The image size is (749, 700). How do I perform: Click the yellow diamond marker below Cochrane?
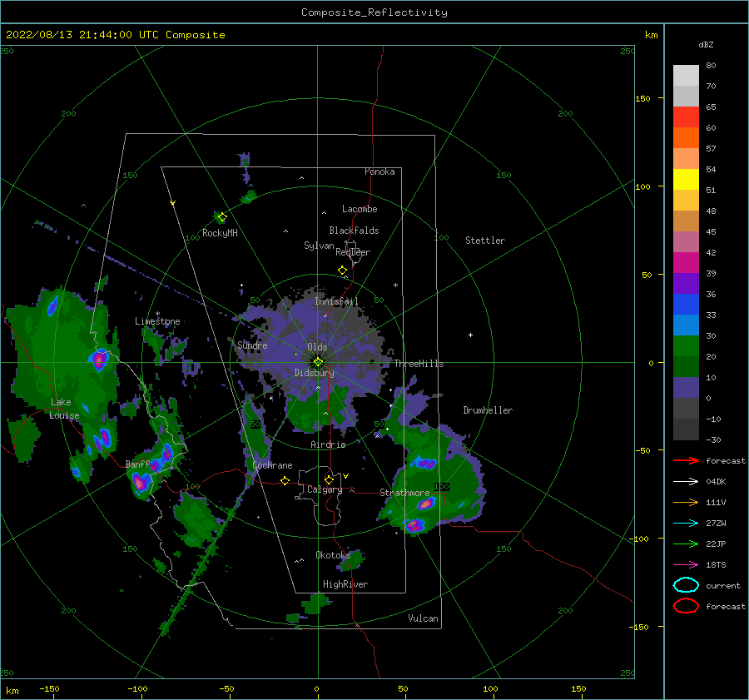point(285,481)
